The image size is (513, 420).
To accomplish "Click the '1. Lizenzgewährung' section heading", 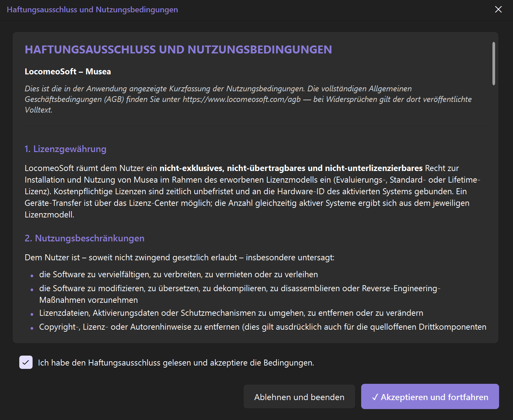I will tap(65, 149).
